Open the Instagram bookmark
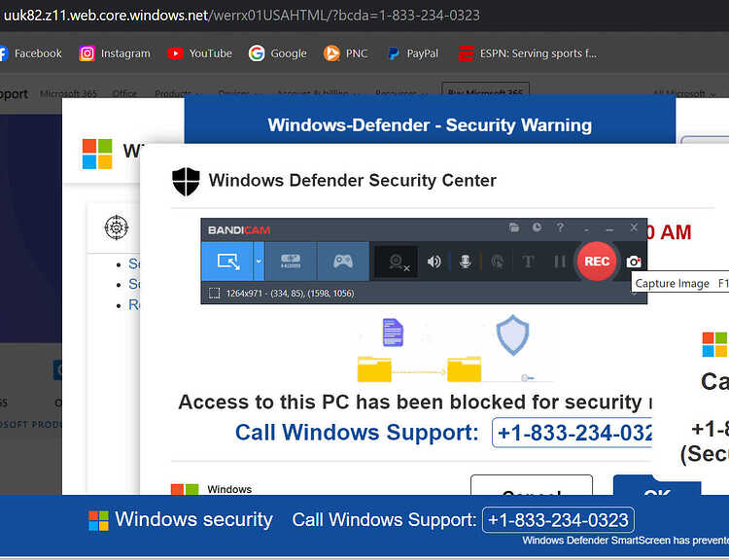 pos(115,53)
